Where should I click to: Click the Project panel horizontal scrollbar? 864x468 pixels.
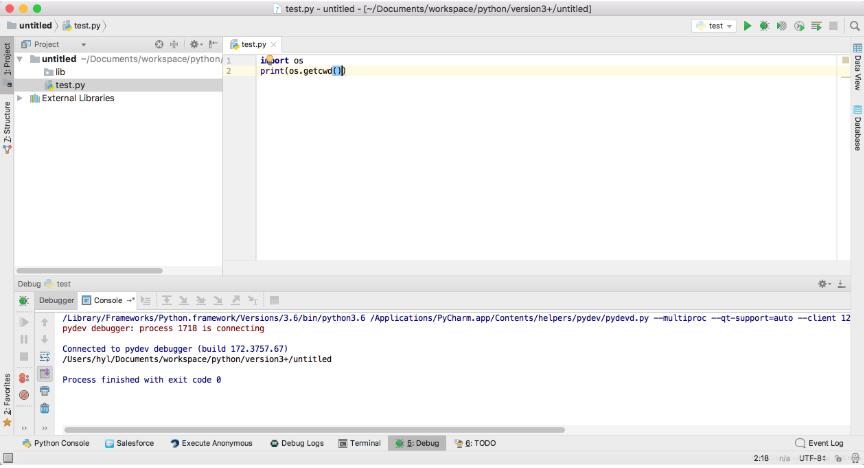click(90, 270)
